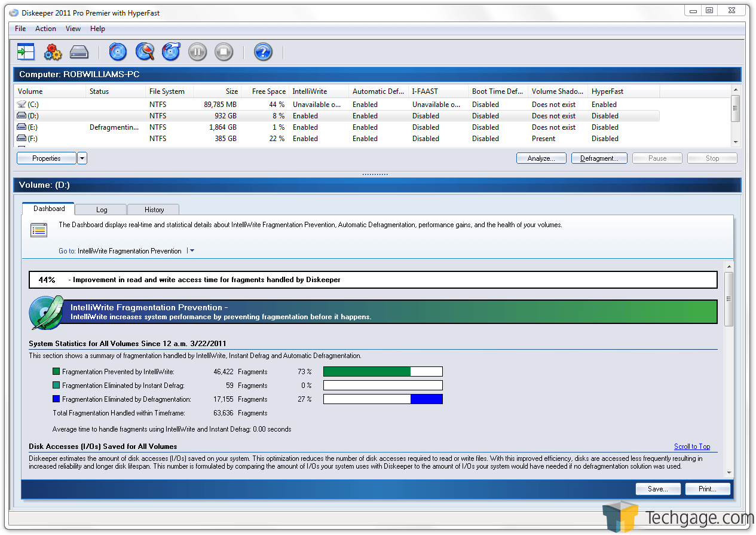Click the Properties button
This screenshot has width=756, height=535.
coord(47,158)
